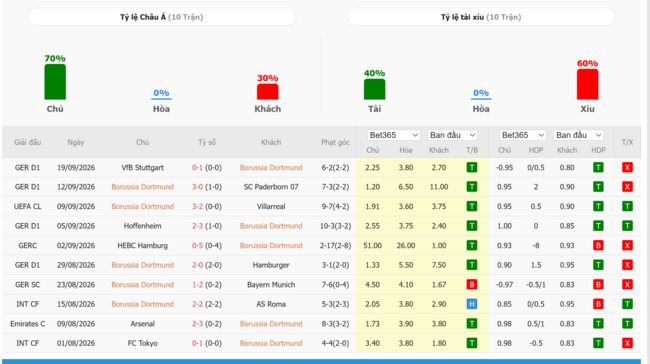Viewport: 650px width, 364px height.
Task: Click T/B green T icon in Arsenal row
Action: point(472,323)
